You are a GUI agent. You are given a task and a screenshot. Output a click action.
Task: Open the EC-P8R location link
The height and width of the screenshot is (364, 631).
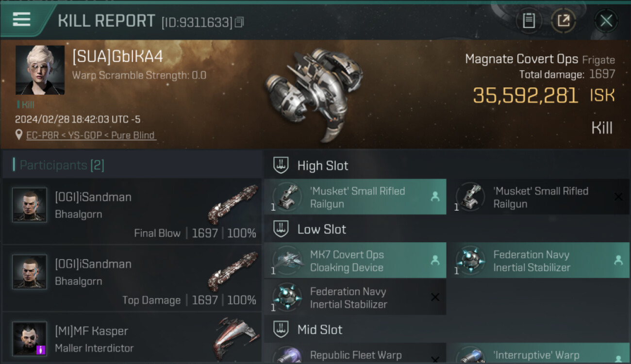coord(91,135)
